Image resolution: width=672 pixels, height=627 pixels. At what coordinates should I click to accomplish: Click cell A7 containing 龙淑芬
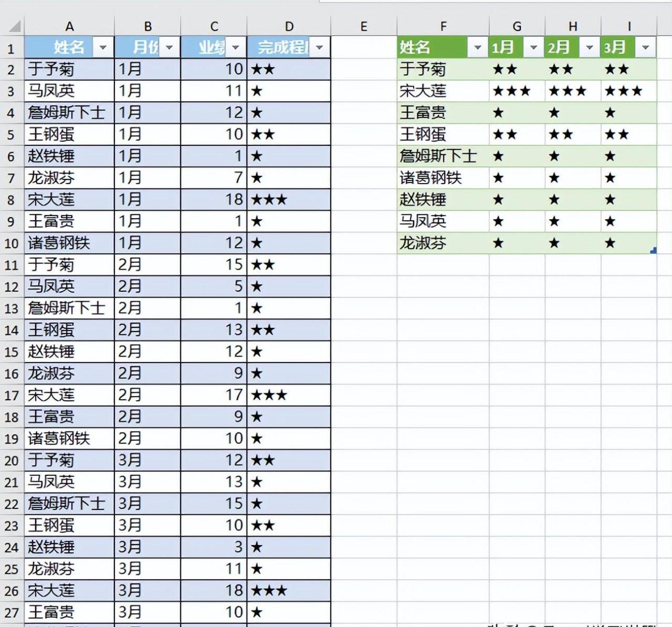69,178
